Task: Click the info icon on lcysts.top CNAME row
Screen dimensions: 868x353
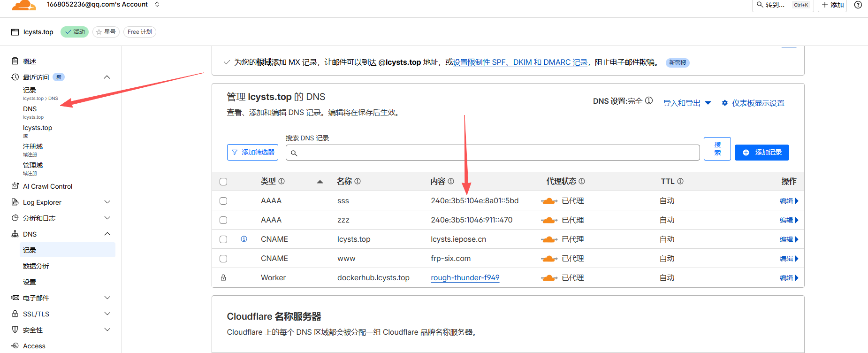Action: (x=244, y=239)
